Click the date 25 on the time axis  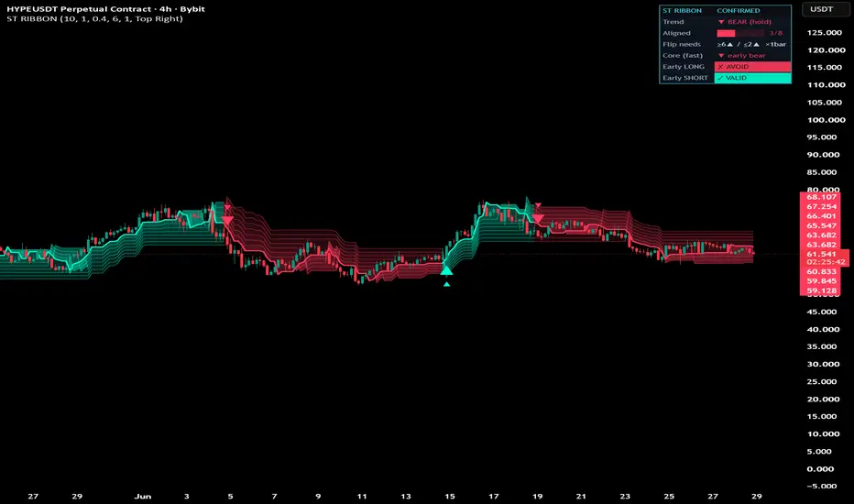669,497
